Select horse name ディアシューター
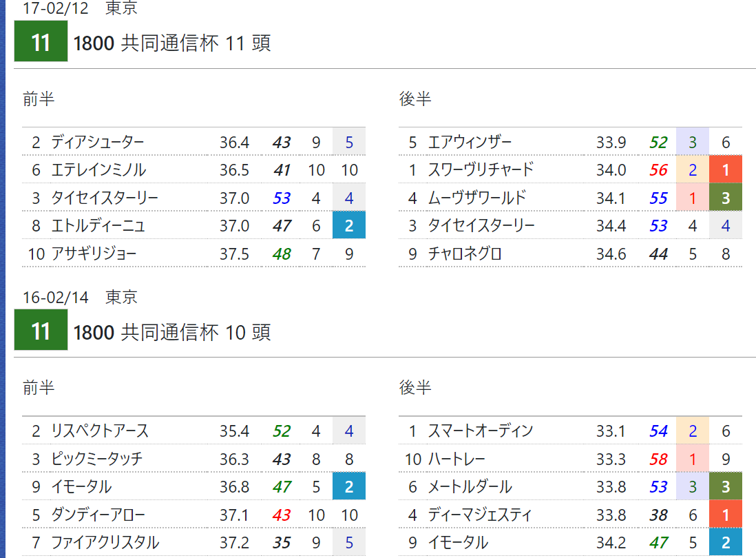 [x=98, y=143]
